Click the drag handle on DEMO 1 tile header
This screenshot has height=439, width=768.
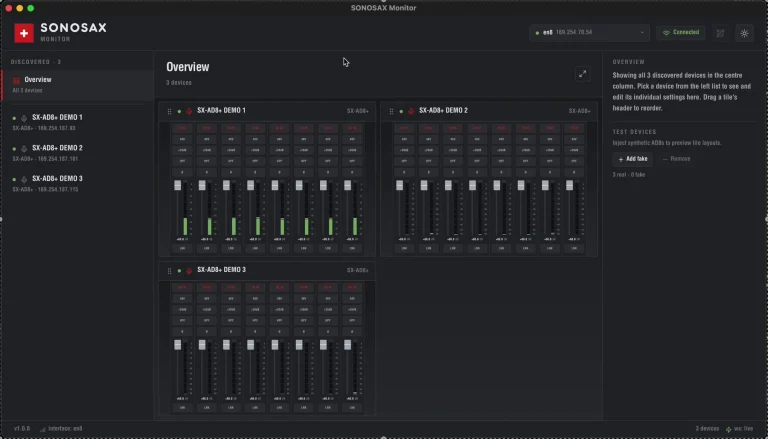tap(169, 111)
